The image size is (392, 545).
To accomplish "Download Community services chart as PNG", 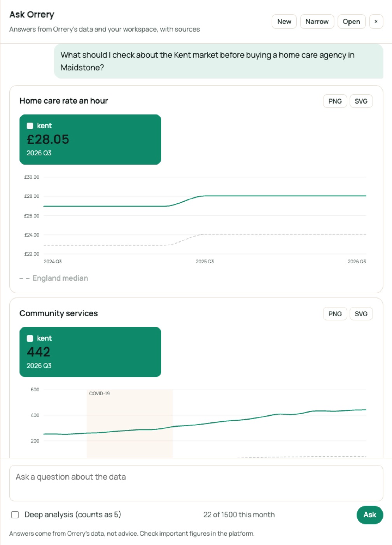I will coord(335,314).
